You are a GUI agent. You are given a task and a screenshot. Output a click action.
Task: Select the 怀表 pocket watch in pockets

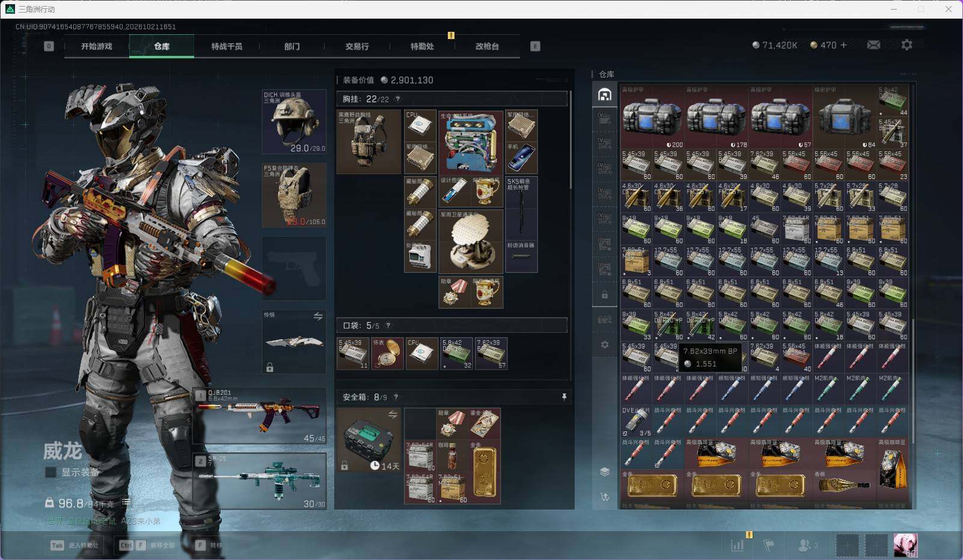[x=388, y=353]
